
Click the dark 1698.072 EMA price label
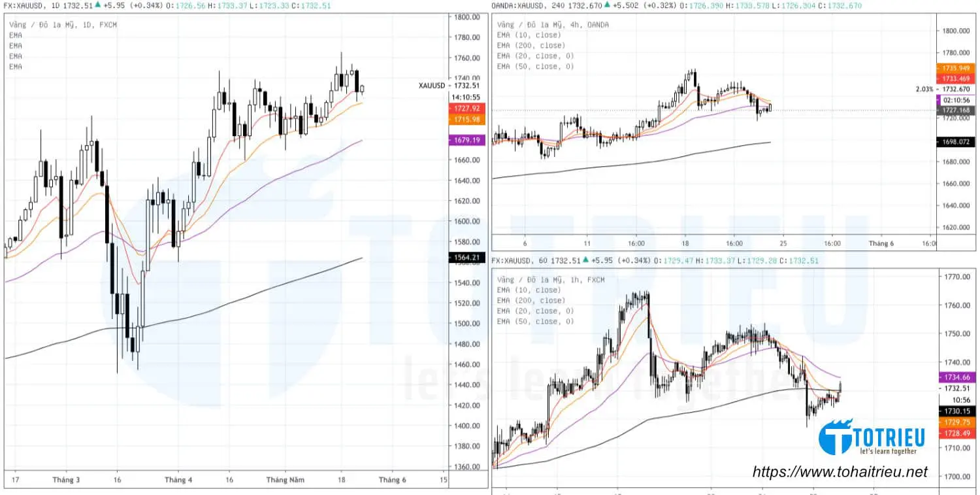[x=956, y=142]
